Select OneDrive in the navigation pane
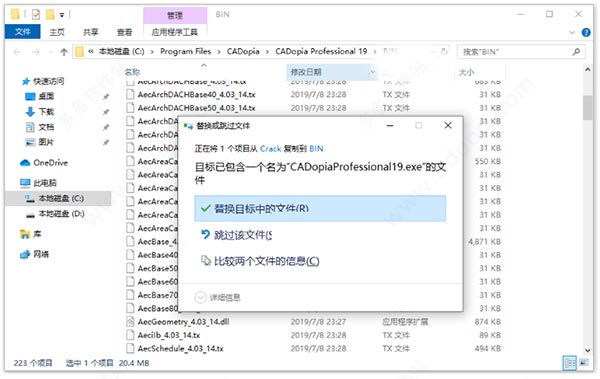The width and height of the screenshot is (600, 379). (51, 163)
